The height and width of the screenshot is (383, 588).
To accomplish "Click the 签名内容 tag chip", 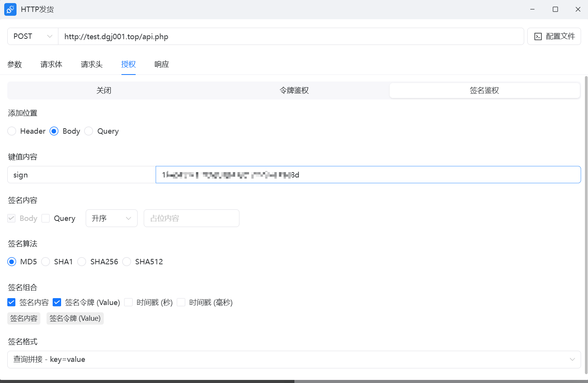I will point(24,318).
